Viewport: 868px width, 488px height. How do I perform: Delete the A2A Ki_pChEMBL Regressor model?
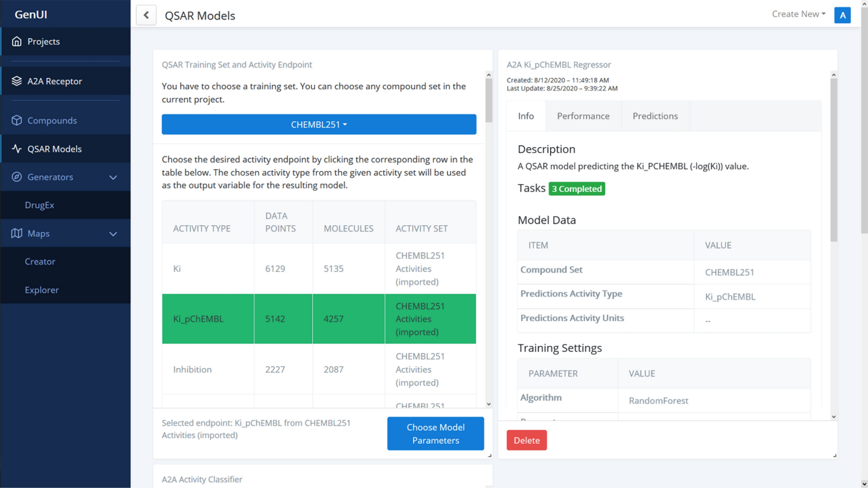click(x=526, y=440)
